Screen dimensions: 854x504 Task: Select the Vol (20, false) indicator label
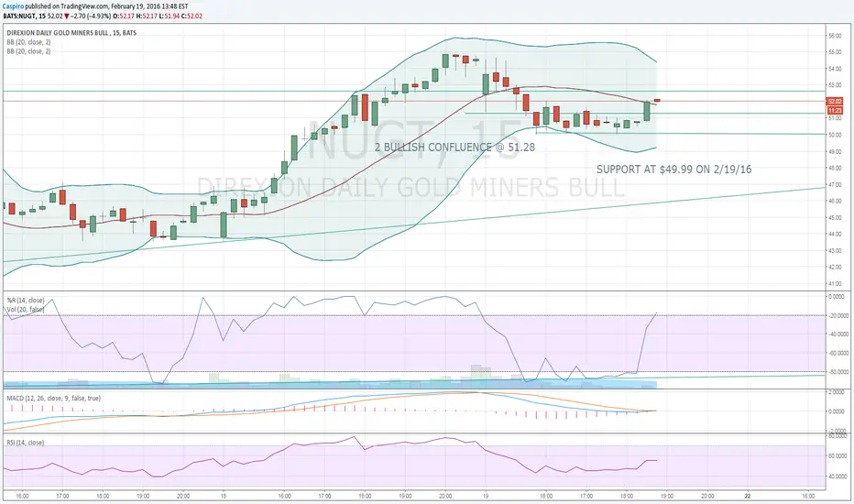(x=26, y=310)
